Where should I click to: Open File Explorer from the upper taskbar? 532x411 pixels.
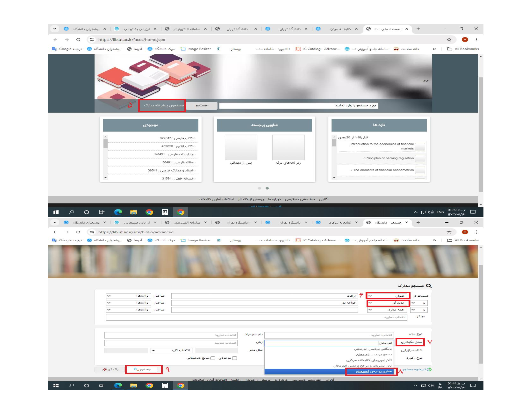tap(133, 212)
